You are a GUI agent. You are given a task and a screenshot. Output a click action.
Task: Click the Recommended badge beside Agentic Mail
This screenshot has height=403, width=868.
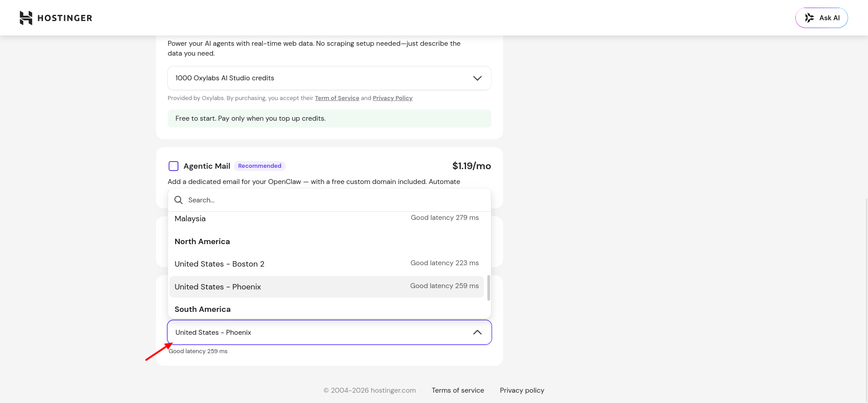260,166
